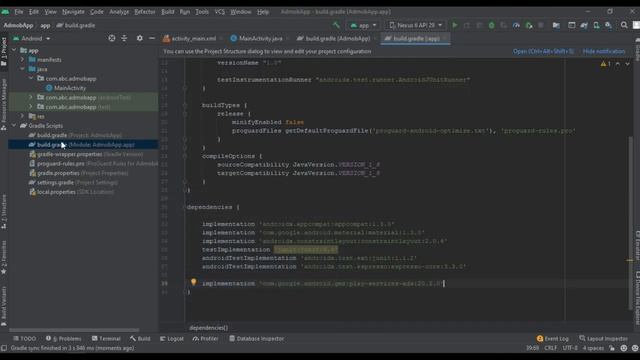Click UTF-8 encoding in status bar
Image resolution: width=640 pixels, height=360 pixels.
pos(570,348)
